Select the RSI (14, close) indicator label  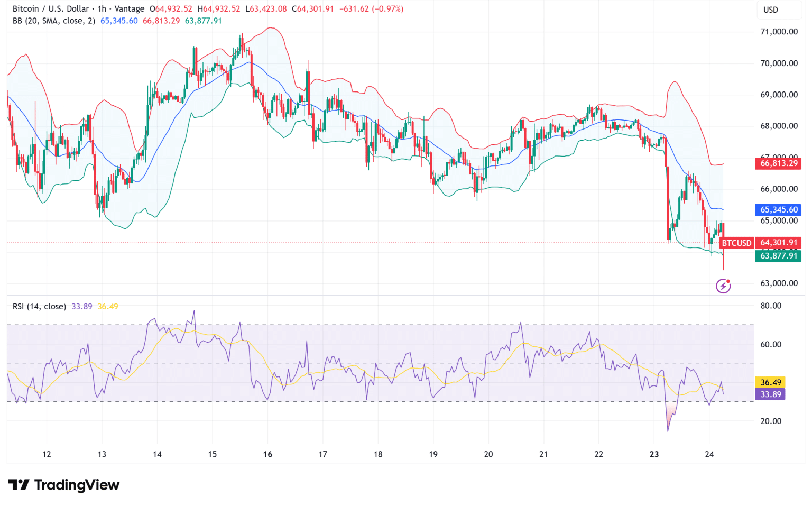[39, 306]
